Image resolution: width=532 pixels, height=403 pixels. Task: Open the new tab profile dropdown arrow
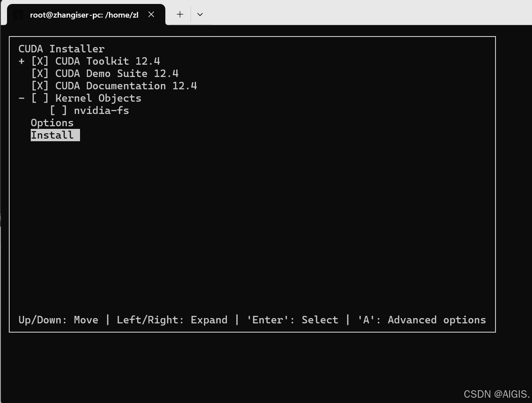point(200,15)
